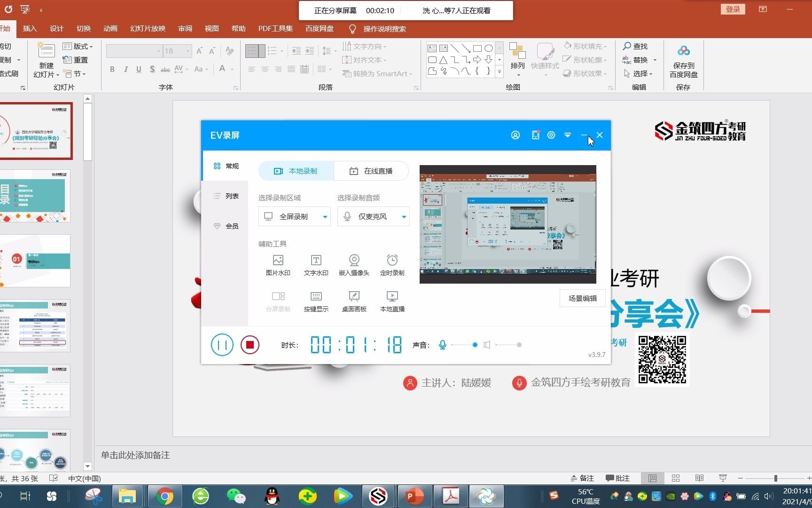Open the 切换 ribbon tab
This screenshot has width=812, height=508.
click(x=84, y=29)
